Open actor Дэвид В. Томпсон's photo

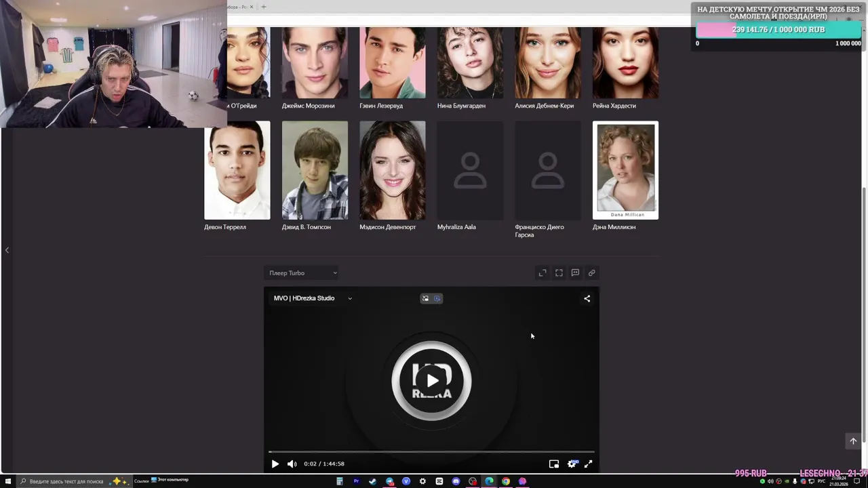(315, 170)
